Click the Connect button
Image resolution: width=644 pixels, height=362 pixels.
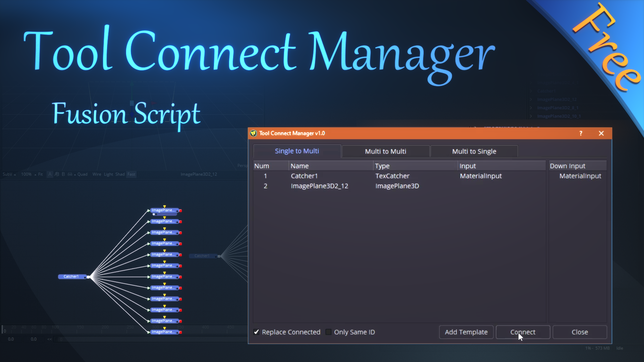pyautogui.click(x=523, y=332)
